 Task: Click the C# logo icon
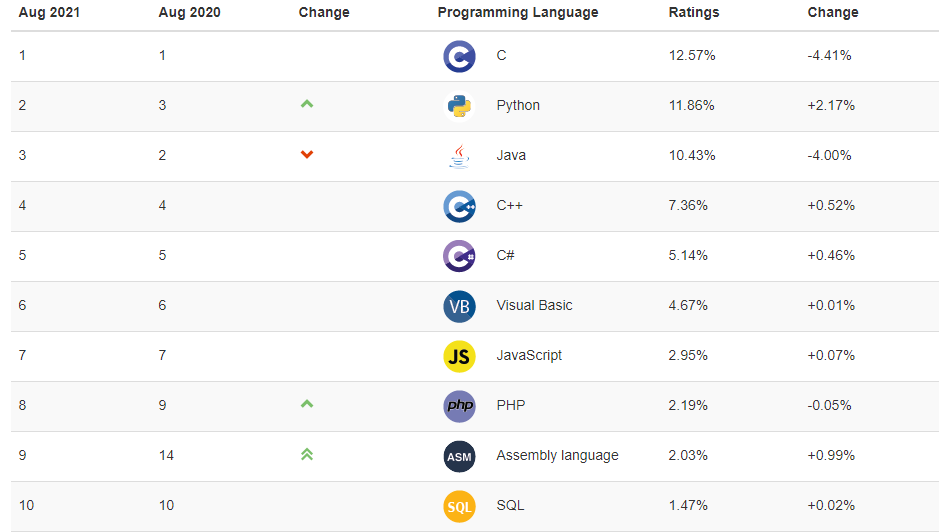tap(459, 256)
